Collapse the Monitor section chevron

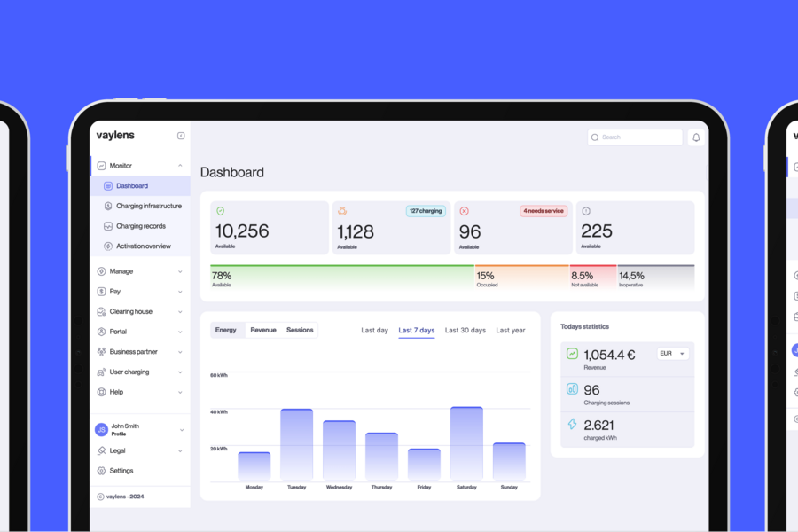[180, 166]
